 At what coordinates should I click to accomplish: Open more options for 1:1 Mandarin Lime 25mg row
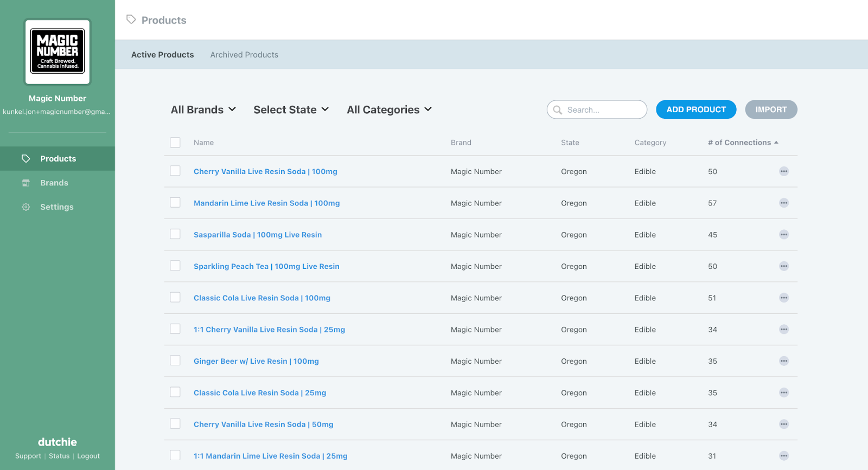[x=784, y=456]
